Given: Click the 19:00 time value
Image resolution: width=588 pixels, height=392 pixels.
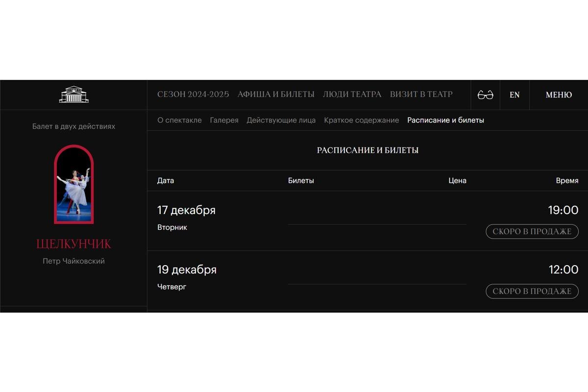Looking at the screenshot, I should pyautogui.click(x=563, y=210).
